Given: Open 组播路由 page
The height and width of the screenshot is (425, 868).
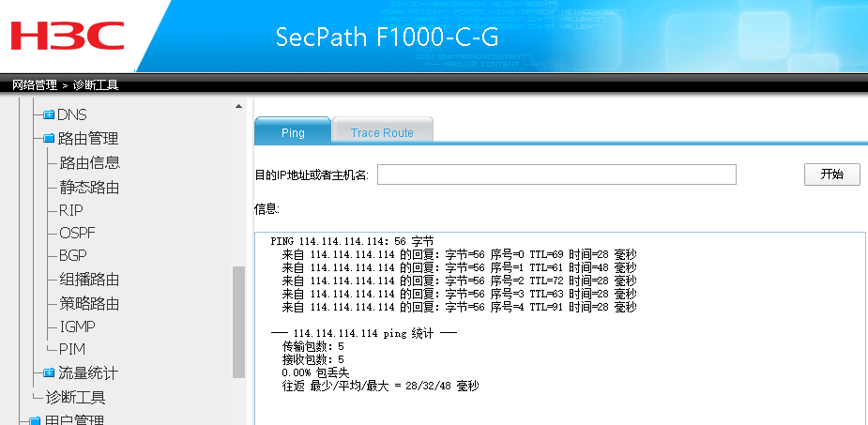Looking at the screenshot, I should point(90,280).
